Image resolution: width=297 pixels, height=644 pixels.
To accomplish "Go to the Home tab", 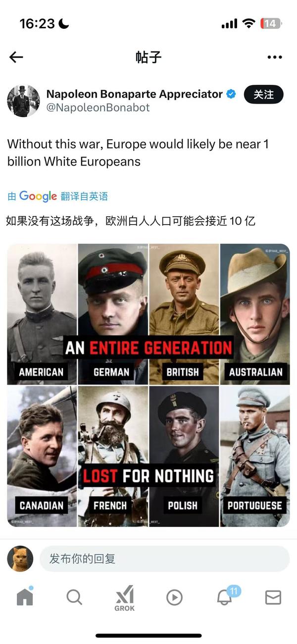I will click(25, 596).
